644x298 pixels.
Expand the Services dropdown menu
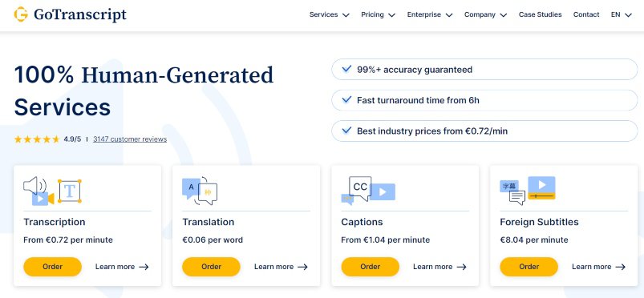click(x=329, y=14)
